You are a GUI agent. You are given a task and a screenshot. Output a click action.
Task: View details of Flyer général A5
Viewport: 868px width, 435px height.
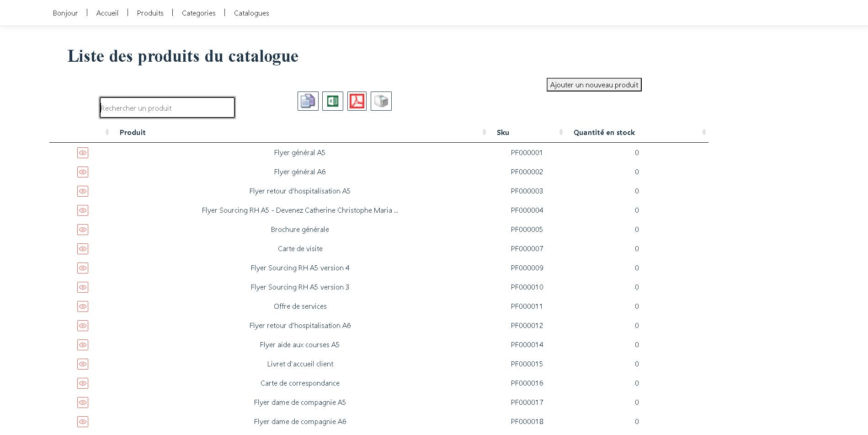coord(83,153)
